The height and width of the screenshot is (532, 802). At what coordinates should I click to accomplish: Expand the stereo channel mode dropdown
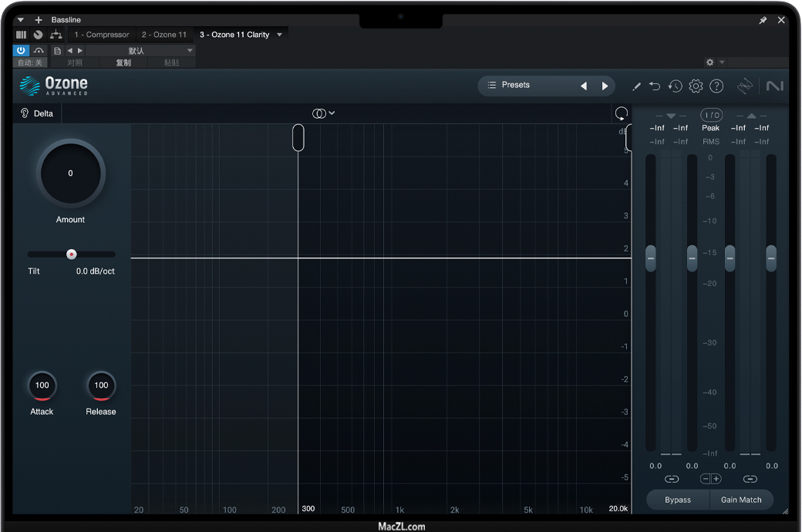[323, 113]
